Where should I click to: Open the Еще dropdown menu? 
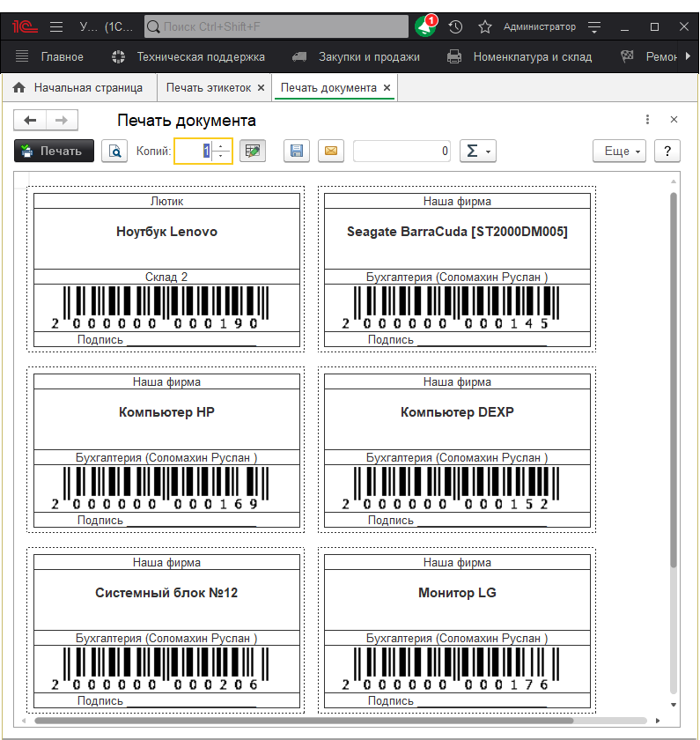coord(622,151)
